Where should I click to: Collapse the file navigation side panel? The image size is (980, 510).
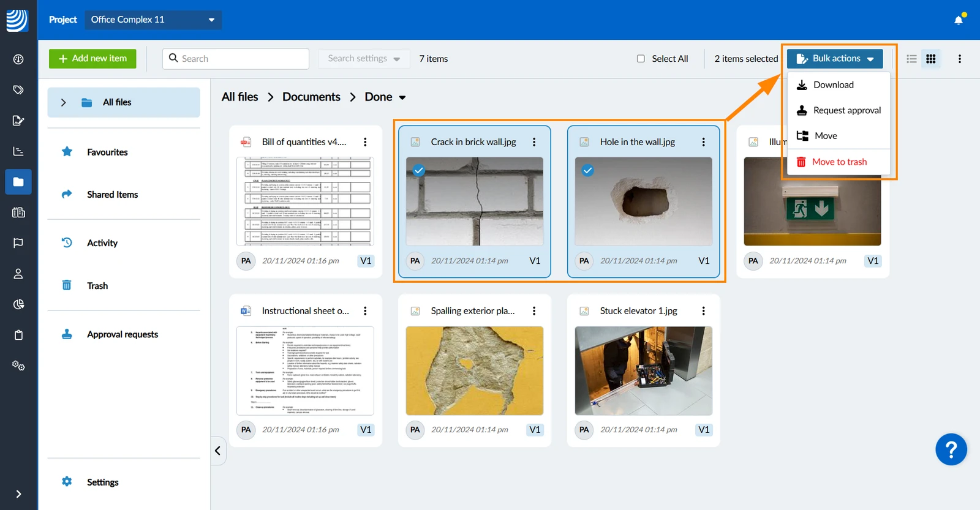tap(217, 451)
